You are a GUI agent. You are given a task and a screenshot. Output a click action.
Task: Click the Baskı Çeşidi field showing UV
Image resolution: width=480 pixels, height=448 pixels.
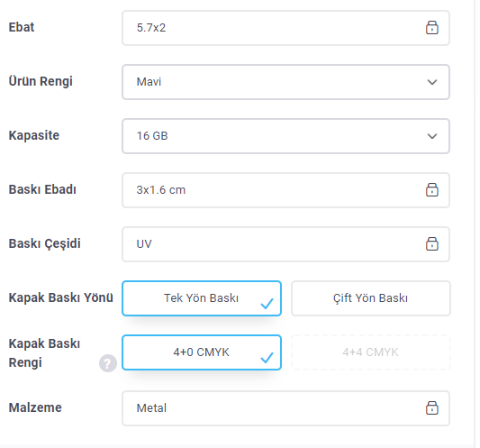tap(285, 244)
